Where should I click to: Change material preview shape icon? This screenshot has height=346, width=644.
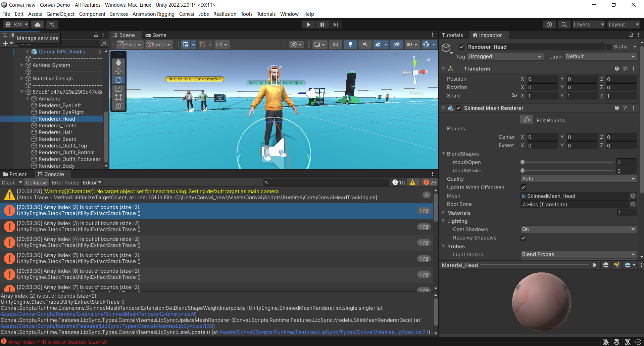pos(606,265)
